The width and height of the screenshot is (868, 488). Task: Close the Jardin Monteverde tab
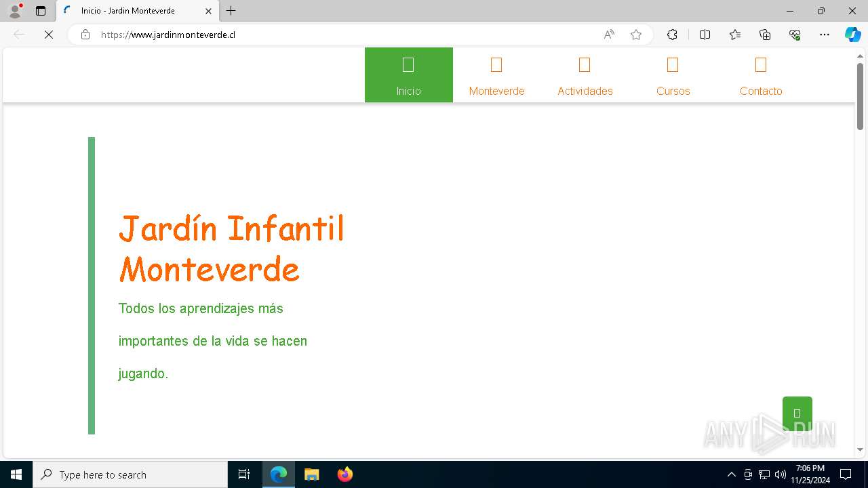[x=208, y=11]
